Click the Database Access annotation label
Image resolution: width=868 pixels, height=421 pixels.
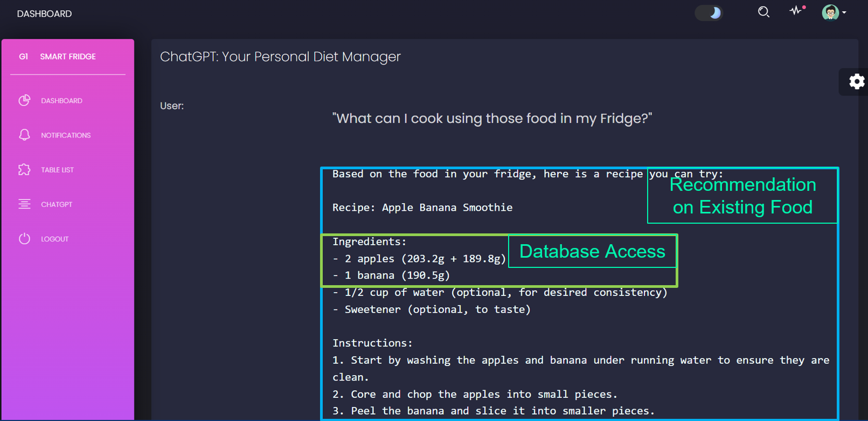tap(592, 251)
